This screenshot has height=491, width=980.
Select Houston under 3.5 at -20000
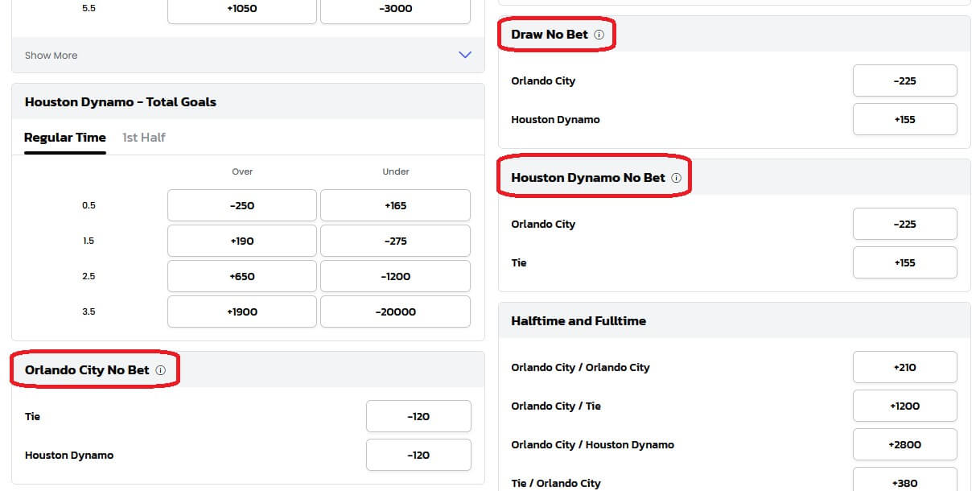pyautogui.click(x=395, y=312)
